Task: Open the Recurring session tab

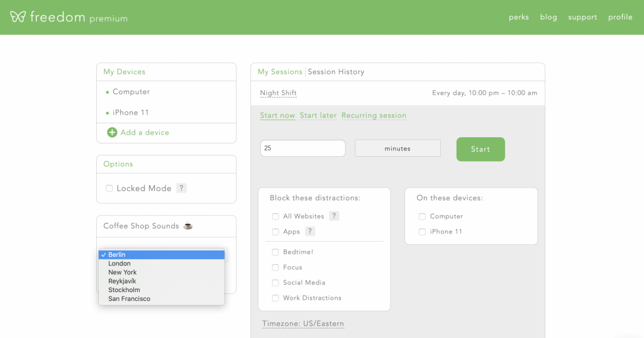Action: [x=374, y=116]
